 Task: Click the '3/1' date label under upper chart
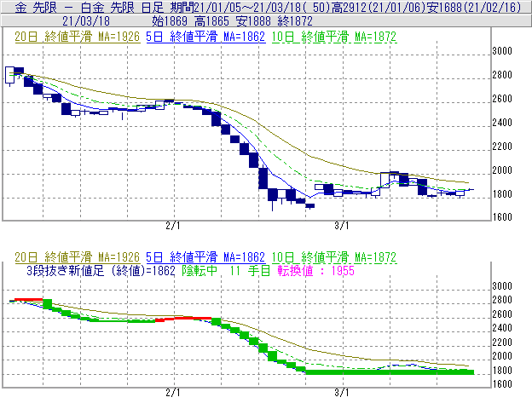click(x=342, y=226)
